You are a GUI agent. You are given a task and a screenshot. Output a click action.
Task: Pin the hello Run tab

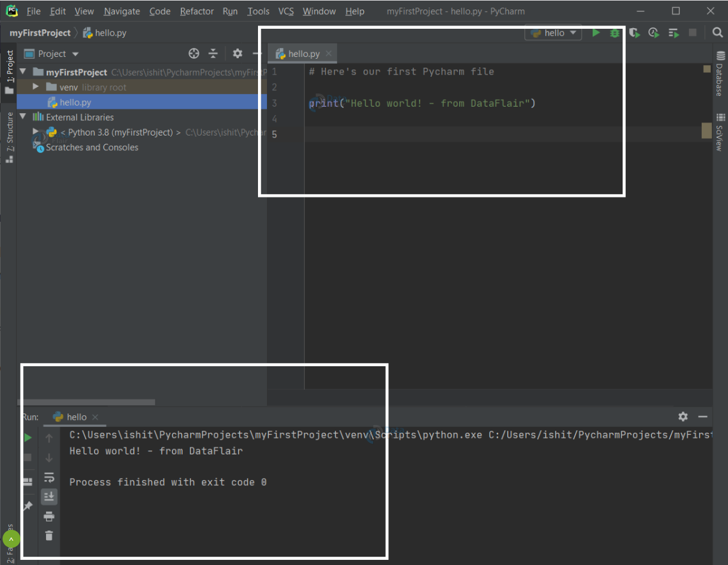(x=27, y=506)
